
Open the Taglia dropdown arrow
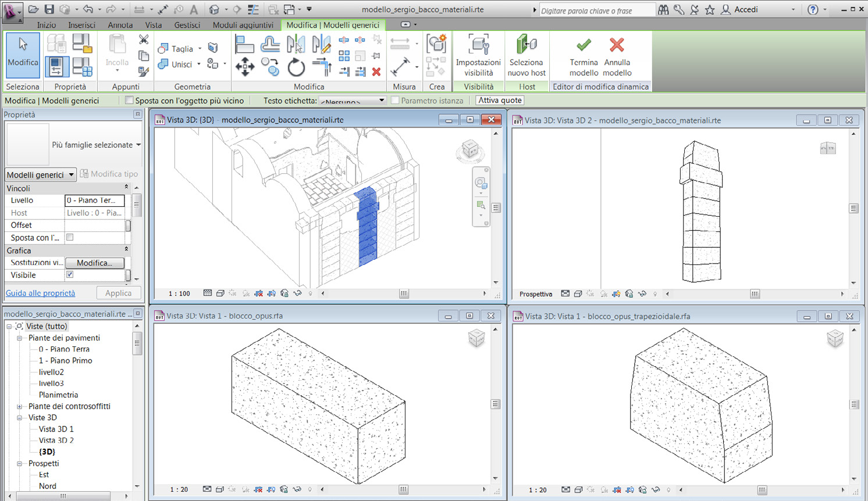[200, 49]
